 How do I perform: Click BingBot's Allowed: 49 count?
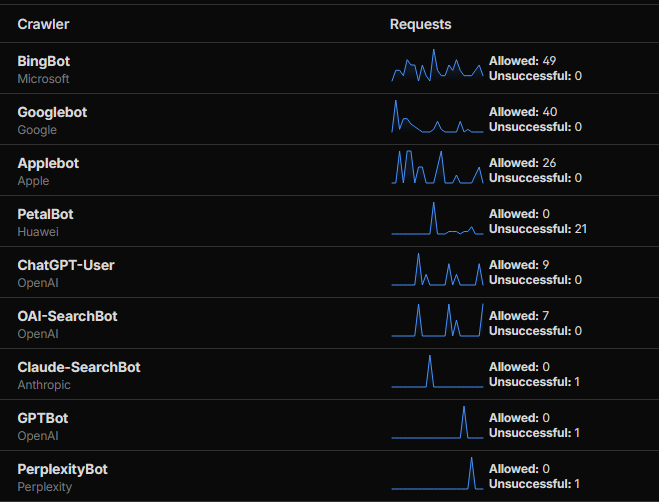pos(522,61)
